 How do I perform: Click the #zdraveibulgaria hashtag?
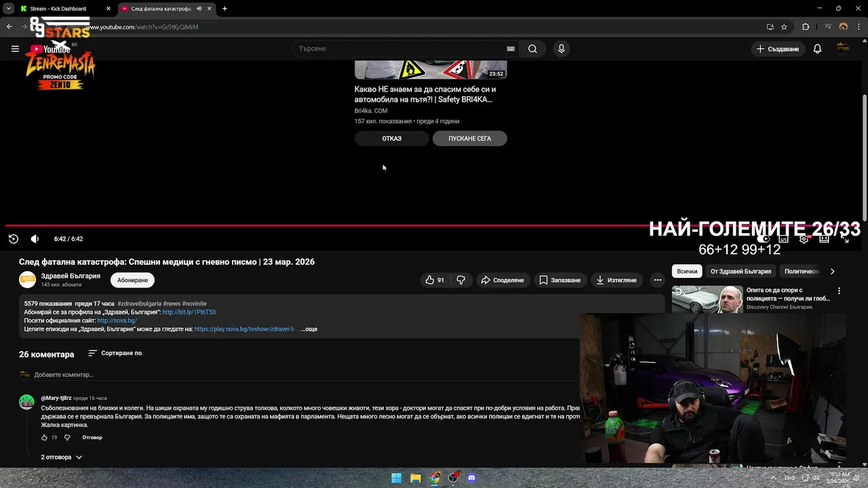(x=139, y=304)
